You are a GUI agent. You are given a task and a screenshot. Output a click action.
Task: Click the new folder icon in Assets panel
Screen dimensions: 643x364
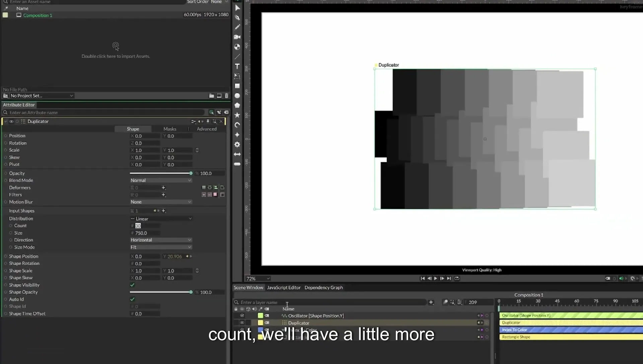(212, 96)
